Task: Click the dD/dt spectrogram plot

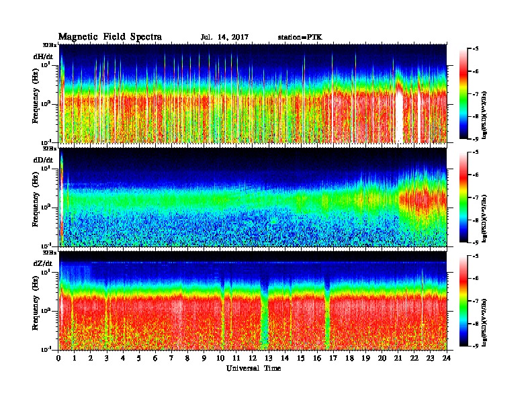Action: (253, 197)
